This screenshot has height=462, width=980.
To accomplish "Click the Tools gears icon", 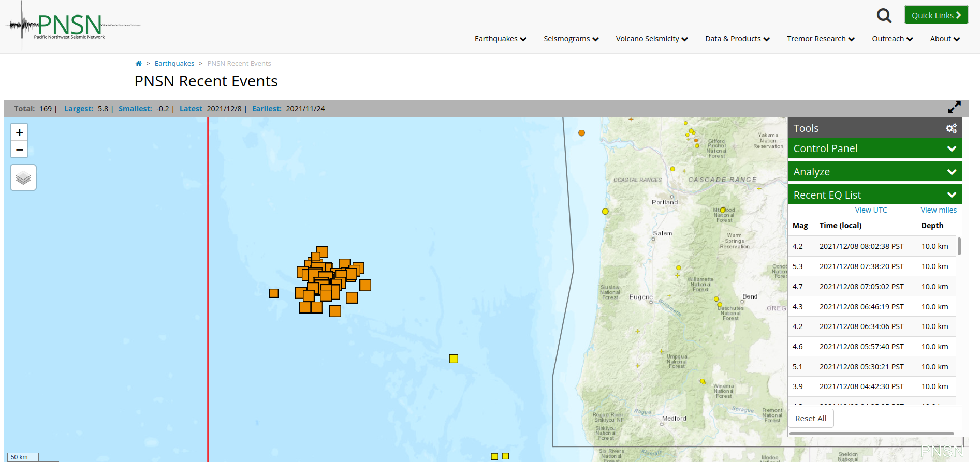I will pos(952,128).
